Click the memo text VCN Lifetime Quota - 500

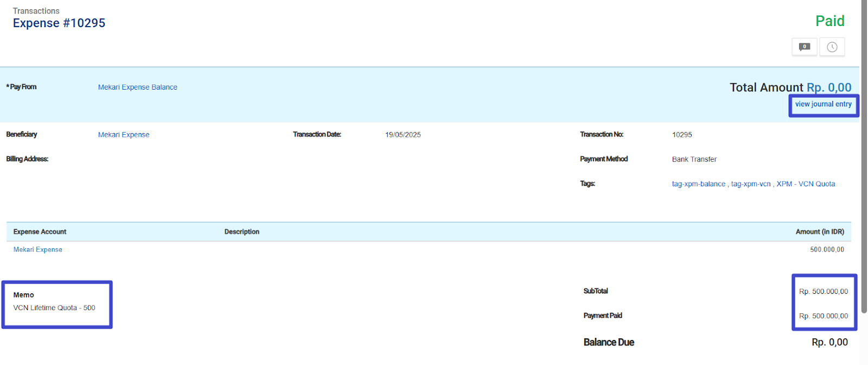click(x=54, y=308)
